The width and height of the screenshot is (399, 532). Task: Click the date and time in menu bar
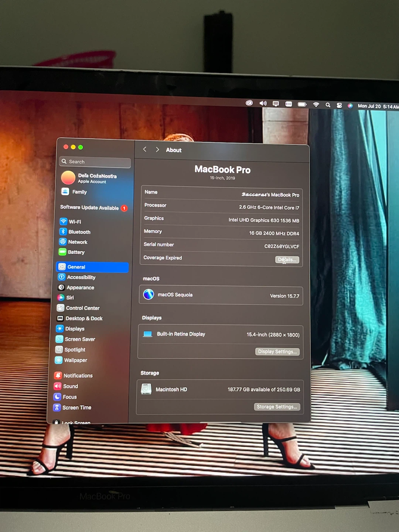378,106
